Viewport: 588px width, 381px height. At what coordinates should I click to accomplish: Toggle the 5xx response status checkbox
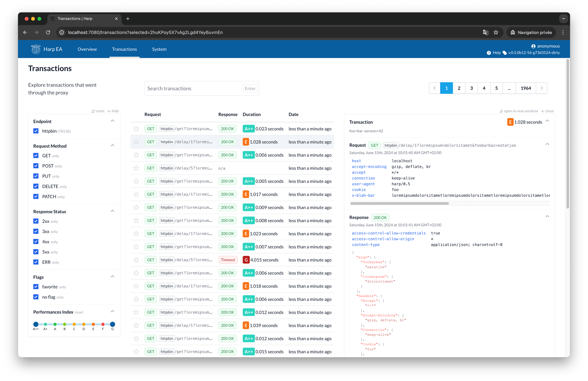tap(36, 252)
